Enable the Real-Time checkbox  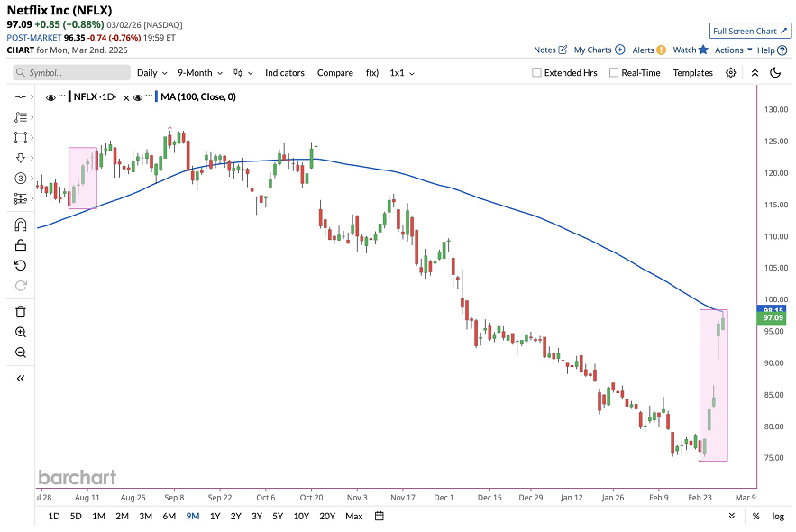(614, 73)
